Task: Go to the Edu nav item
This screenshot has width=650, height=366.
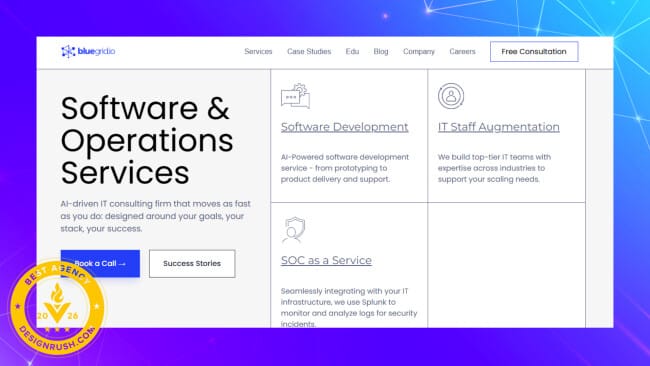Action: 352,51
